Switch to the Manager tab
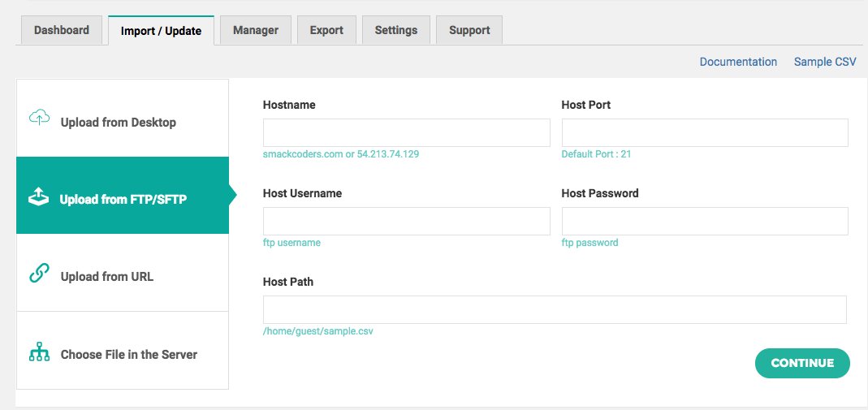868x410 pixels. (x=256, y=30)
